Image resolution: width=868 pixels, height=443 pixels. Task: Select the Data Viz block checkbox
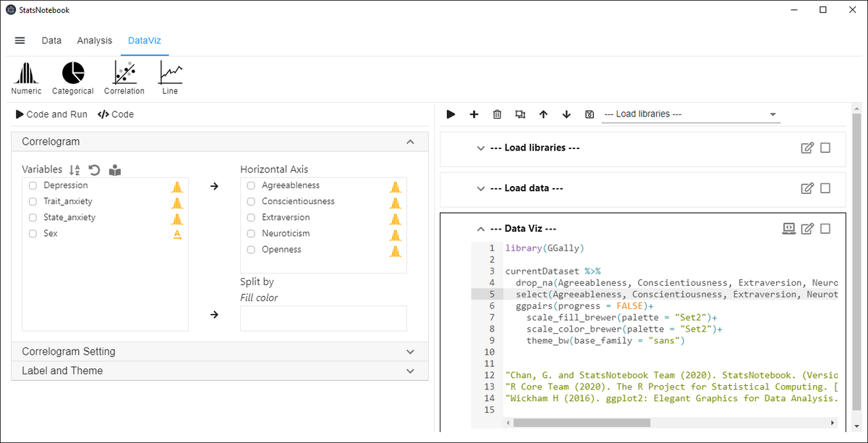(x=825, y=229)
